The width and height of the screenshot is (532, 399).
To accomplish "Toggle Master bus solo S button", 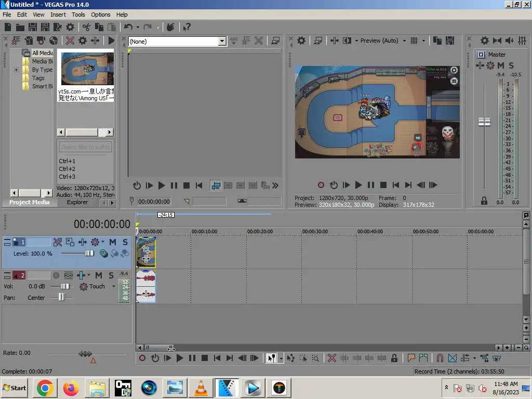I will pyautogui.click(x=511, y=65).
